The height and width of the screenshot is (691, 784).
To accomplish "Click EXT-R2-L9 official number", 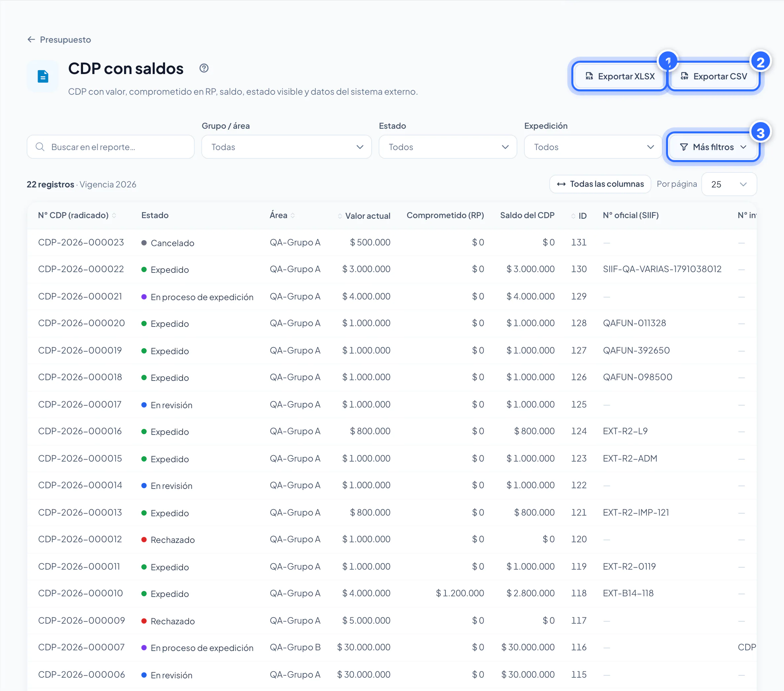I will click(625, 432).
